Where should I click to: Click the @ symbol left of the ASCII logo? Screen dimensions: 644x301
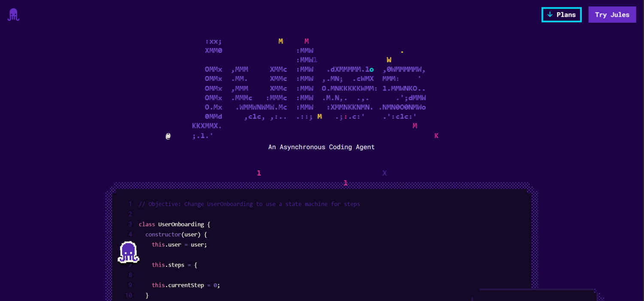tap(168, 136)
